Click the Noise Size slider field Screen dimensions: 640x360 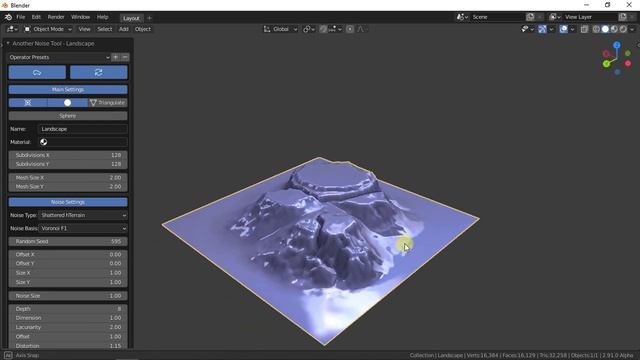pyautogui.click(x=68, y=296)
